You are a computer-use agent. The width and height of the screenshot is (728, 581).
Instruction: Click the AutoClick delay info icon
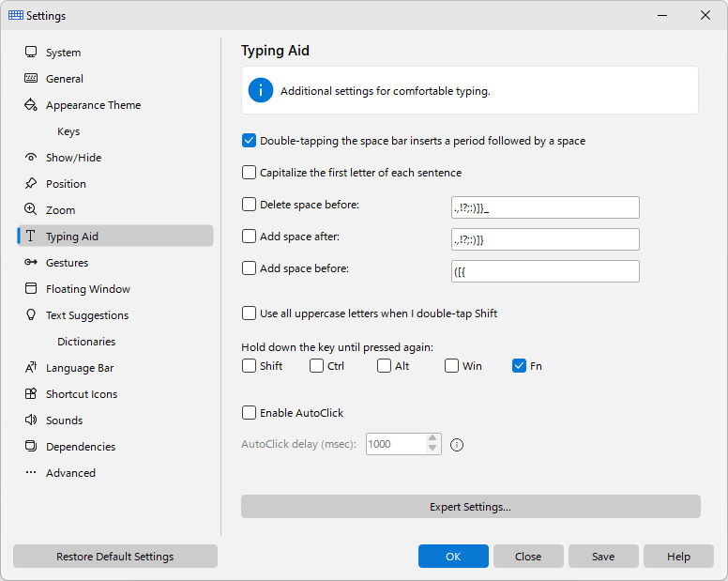pos(457,445)
